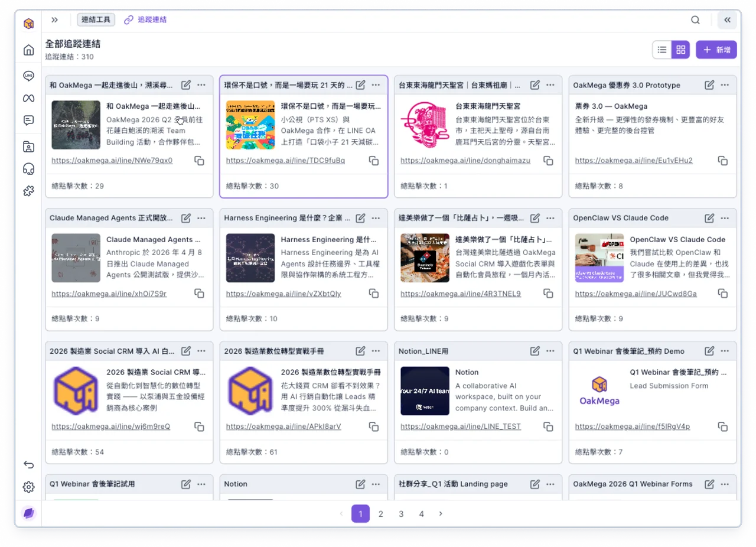
Task: Go to page 2
Action: point(381,514)
